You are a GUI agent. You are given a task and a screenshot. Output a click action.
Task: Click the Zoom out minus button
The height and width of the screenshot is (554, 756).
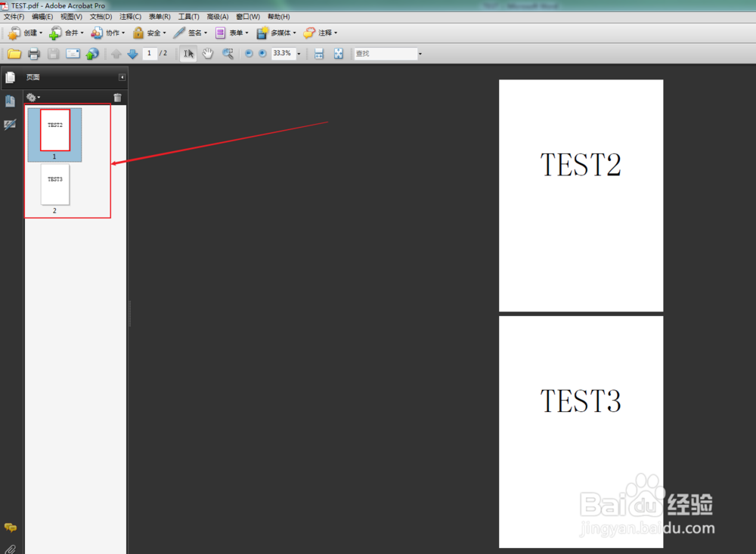click(x=249, y=54)
